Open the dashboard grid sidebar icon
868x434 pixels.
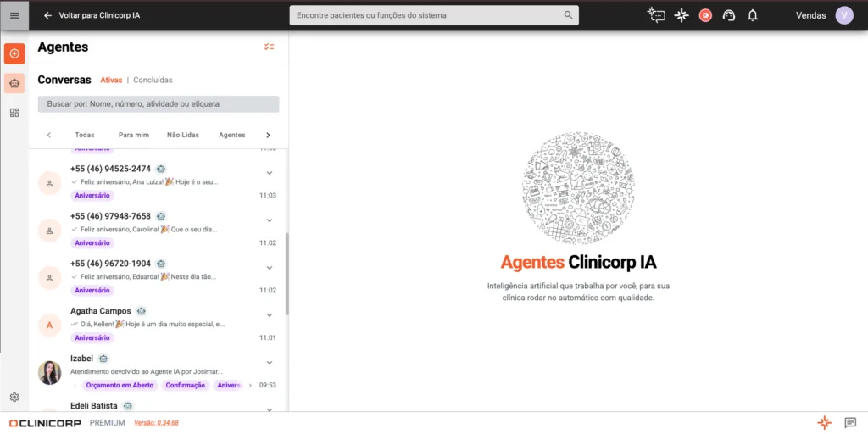click(14, 113)
